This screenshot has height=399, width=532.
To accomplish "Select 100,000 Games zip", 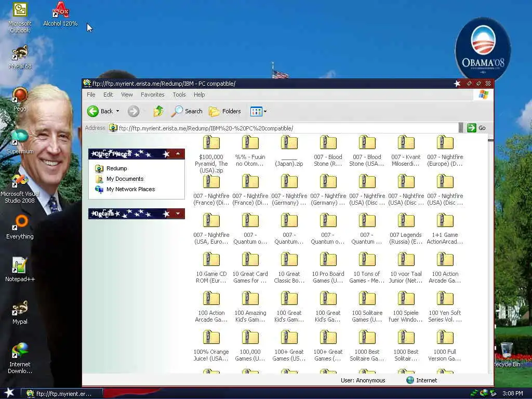I will (x=250, y=346).
